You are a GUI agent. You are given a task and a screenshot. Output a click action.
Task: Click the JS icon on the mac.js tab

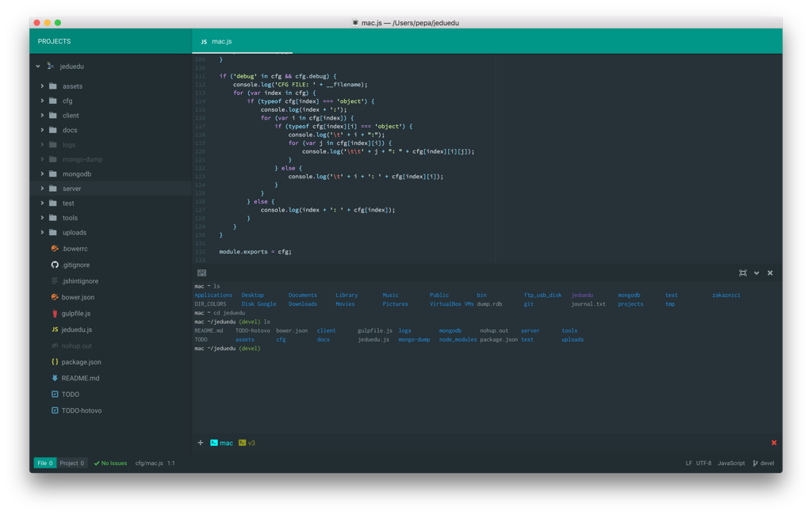tap(204, 41)
